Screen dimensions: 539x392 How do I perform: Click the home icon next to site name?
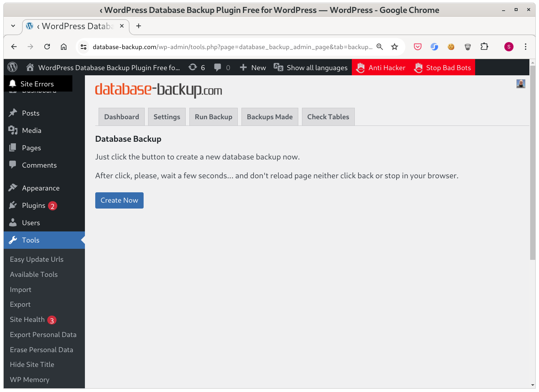(x=30, y=67)
